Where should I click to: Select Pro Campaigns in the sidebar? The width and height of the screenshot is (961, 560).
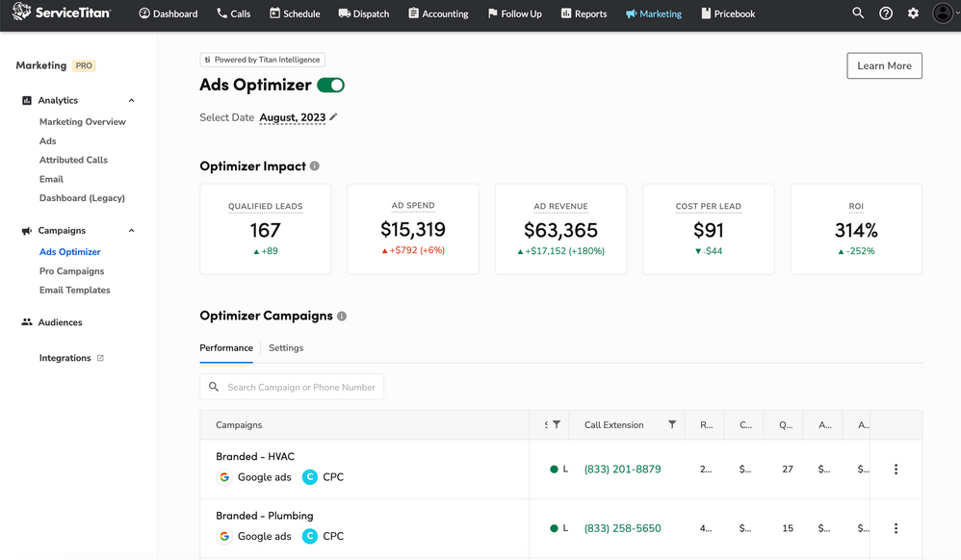(74, 270)
